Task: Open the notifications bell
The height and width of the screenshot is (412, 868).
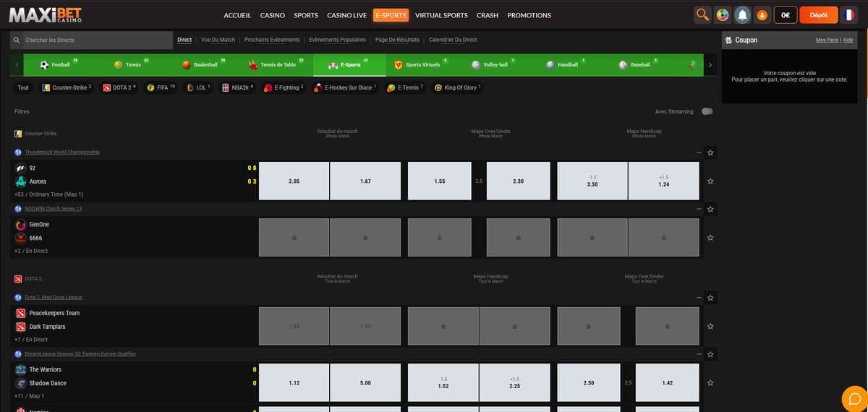Action: 742,14
